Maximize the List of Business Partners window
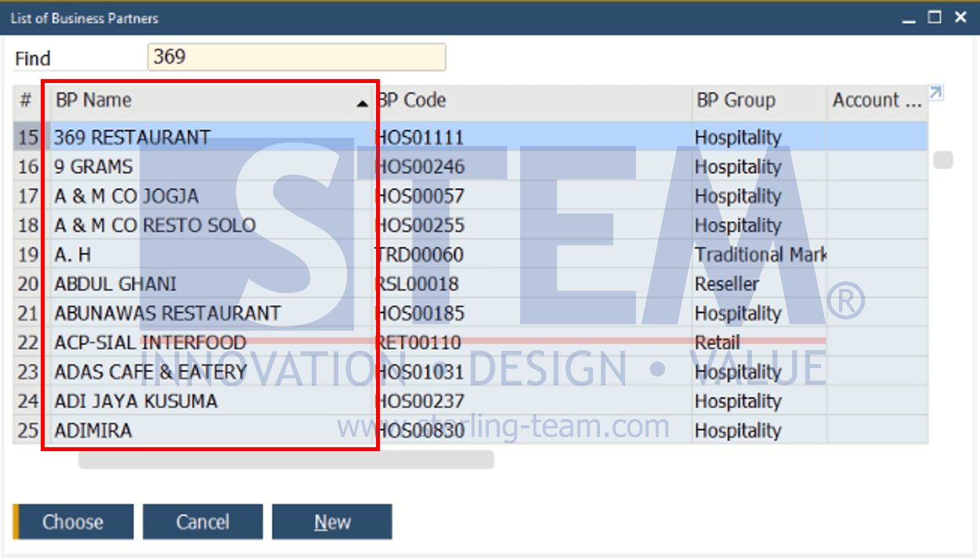 (935, 17)
